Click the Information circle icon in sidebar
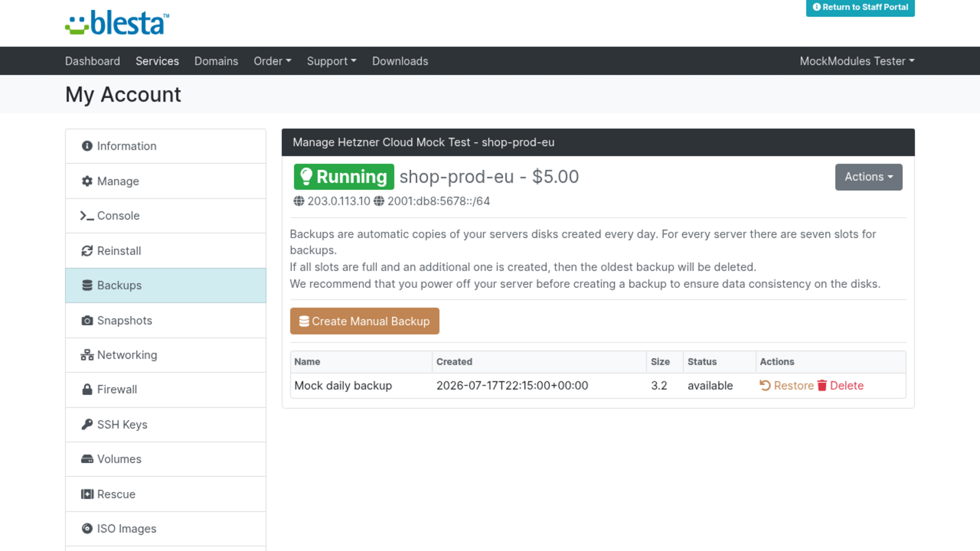The width and height of the screenshot is (980, 551). coord(87,146)
